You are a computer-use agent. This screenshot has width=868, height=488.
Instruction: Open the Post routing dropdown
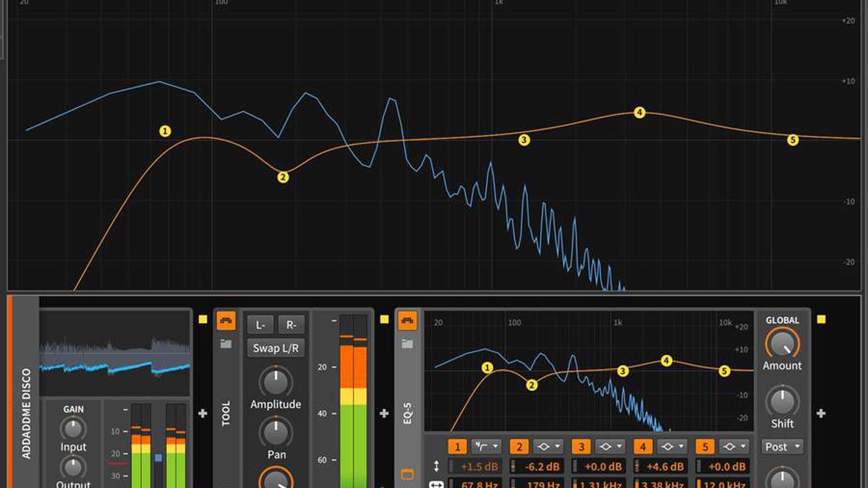click(783, 447)
